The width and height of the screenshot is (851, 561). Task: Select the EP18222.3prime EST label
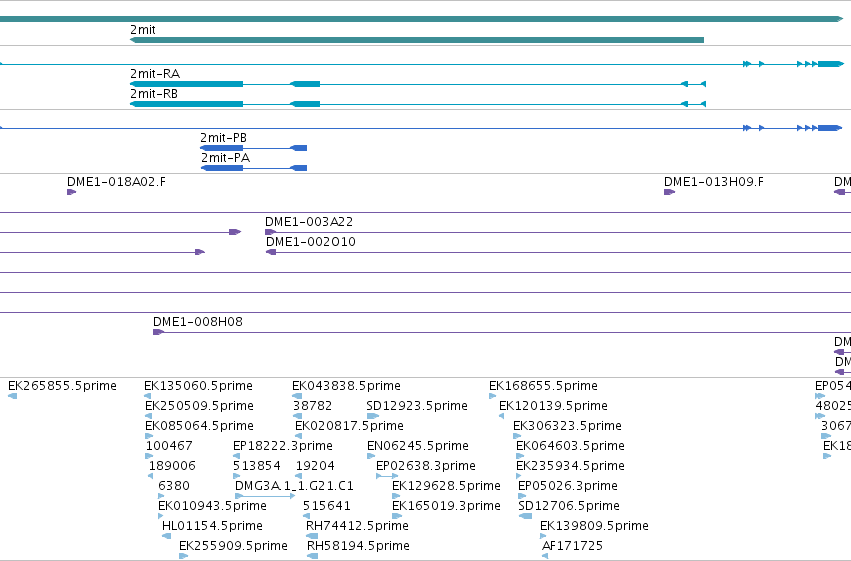[283, 446]
